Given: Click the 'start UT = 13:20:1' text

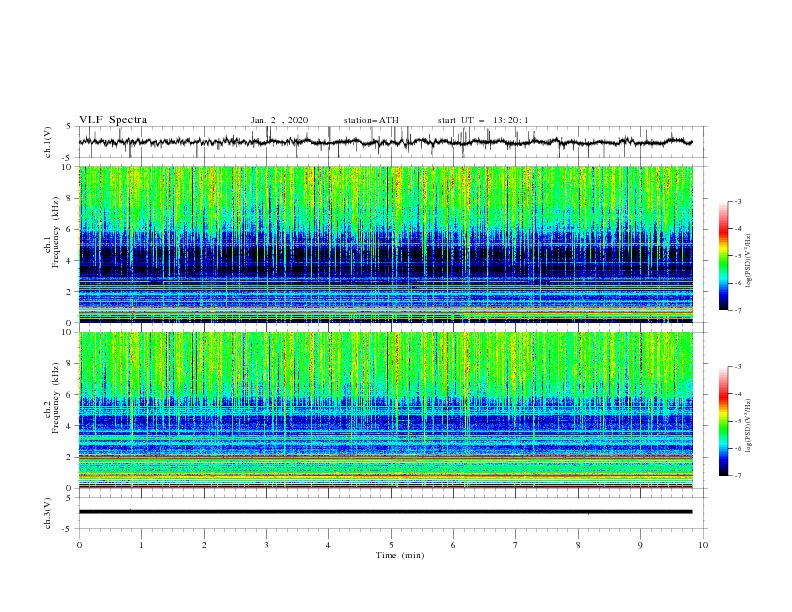Looking at the screenshot, I should [483, 120].
